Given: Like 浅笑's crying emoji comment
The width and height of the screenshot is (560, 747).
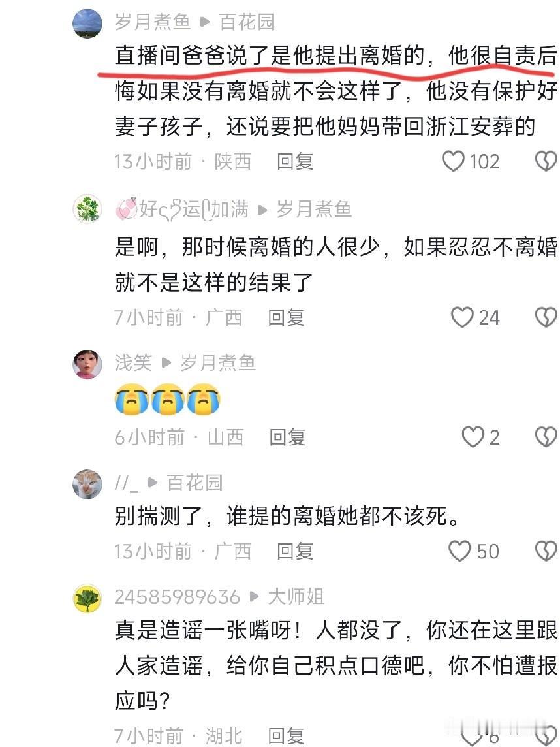Looking at the screenshot, I should click(x=473, y=437).
